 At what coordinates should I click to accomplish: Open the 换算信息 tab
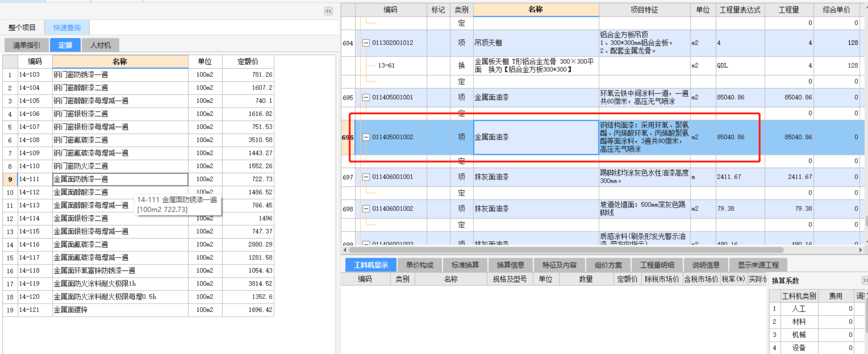[510, 265]
